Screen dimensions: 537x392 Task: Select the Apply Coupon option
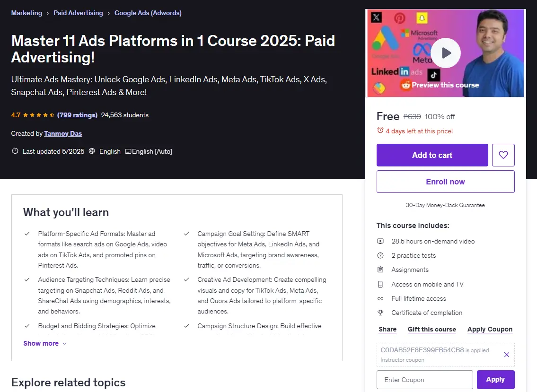(490, 330)
